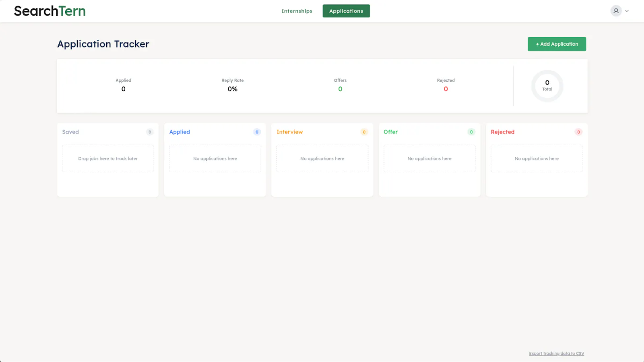The width and height of the screenshot is (644, 362).
Task: Click the empty drop zone in Offer column
Action: (429, 158)
